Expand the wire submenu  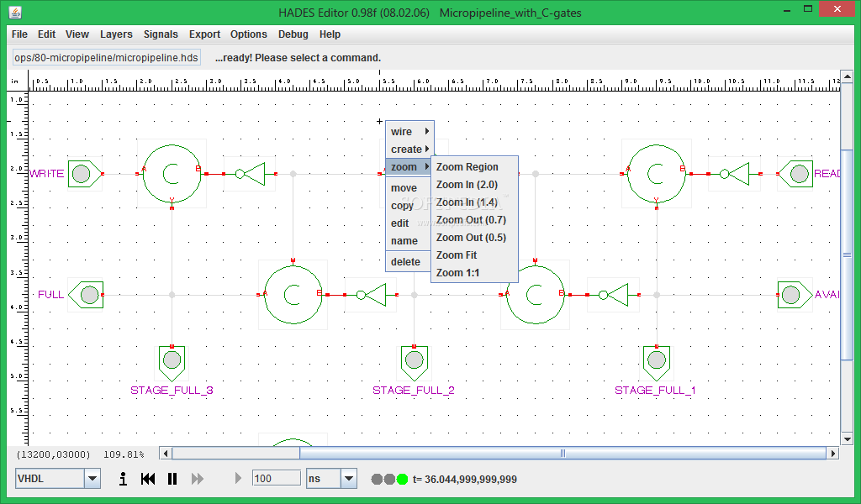click(409, 132)
